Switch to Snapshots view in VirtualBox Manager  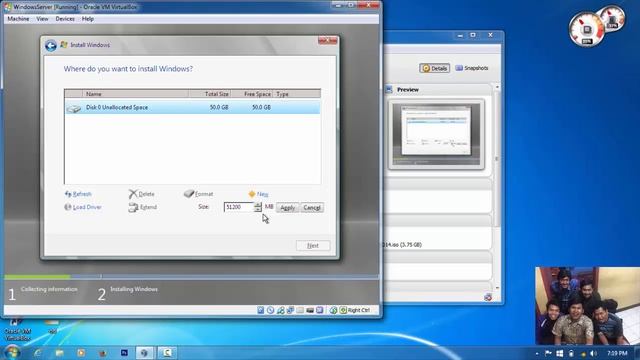[x=472, y=68]
